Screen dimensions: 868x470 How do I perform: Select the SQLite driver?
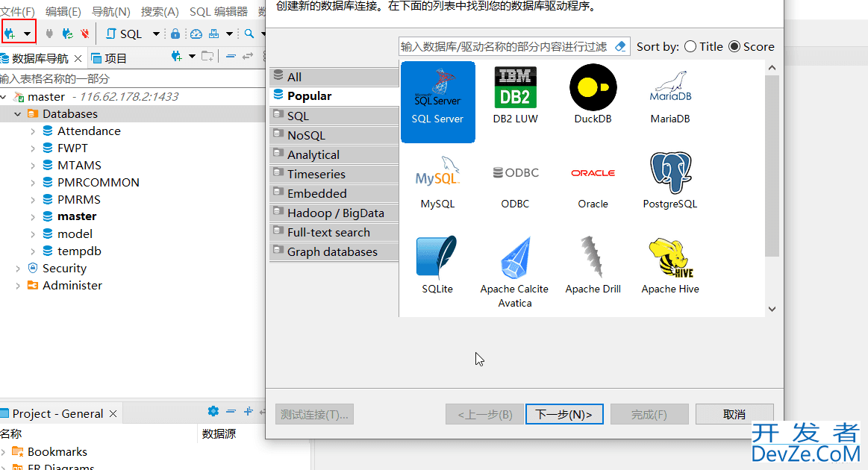coord(437,266)
